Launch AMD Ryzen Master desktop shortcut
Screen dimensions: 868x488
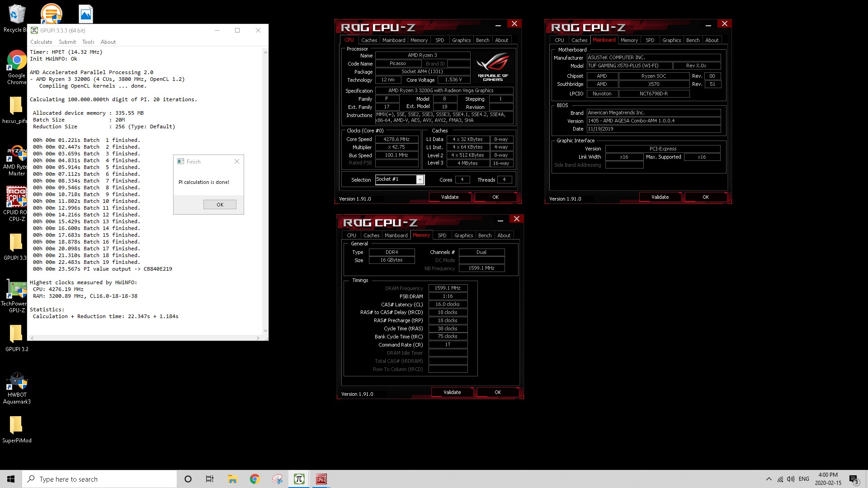pos(16,161)
